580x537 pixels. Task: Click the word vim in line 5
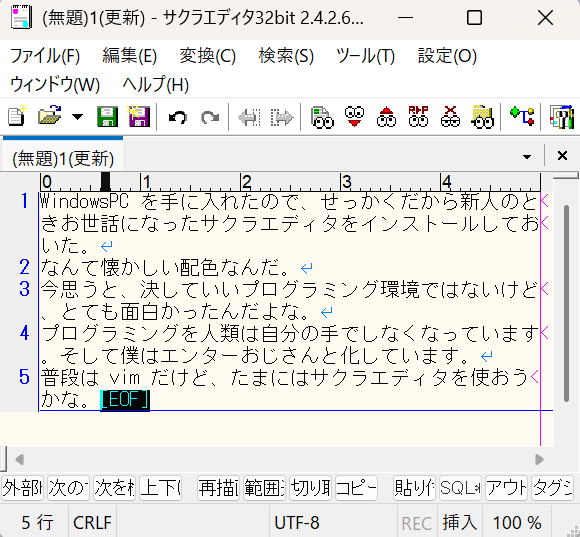point(125,378)
